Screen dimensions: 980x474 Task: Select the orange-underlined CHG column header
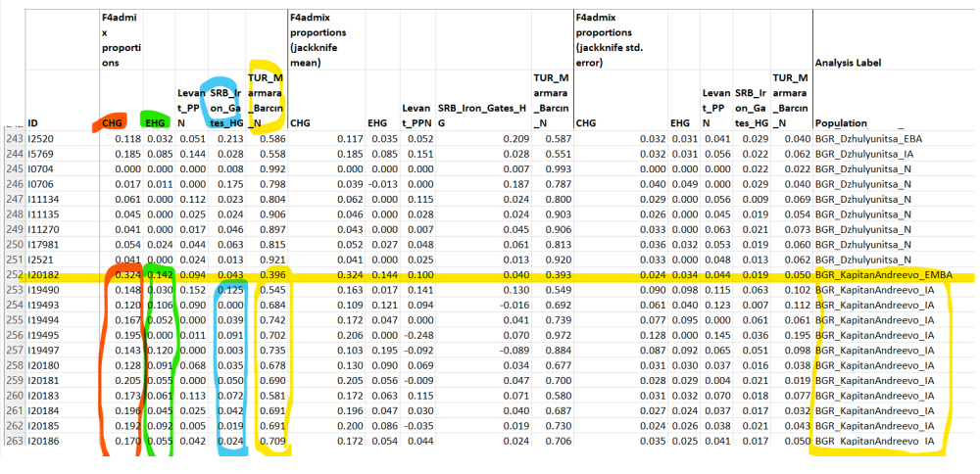point(112,123)
